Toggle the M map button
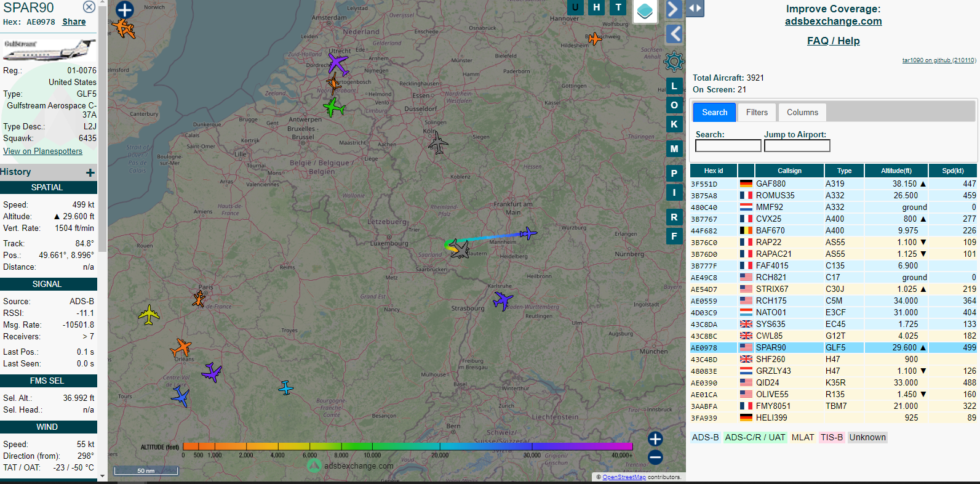This screenshot has height=484, width=980. [674, 149]
